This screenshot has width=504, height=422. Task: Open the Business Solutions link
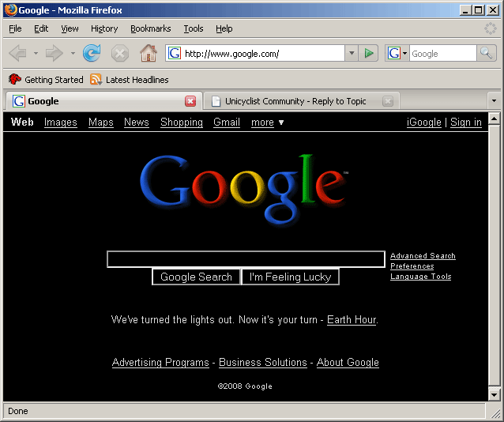(x=263, y=363)
